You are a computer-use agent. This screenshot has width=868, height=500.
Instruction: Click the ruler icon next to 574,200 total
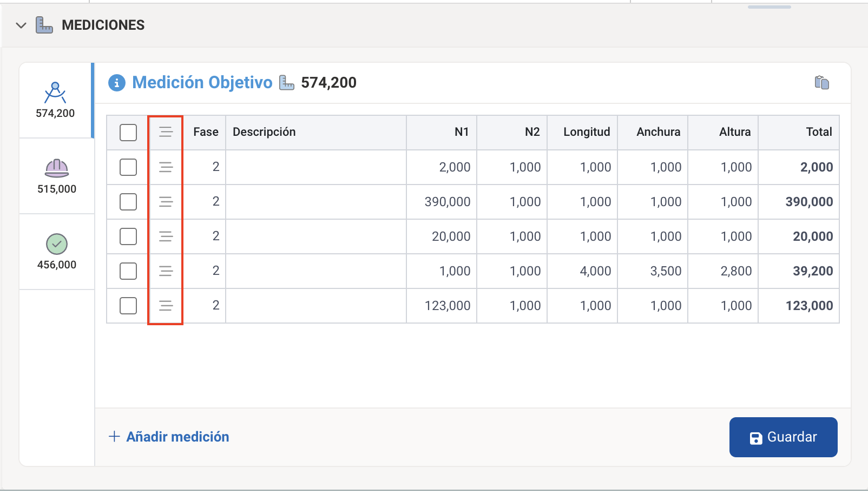click(286, 83)
